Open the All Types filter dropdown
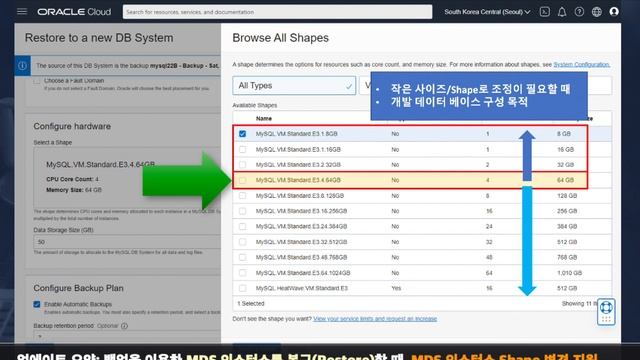Image resolution: width=640 pixels, height=360 pixels. (294, 86)
